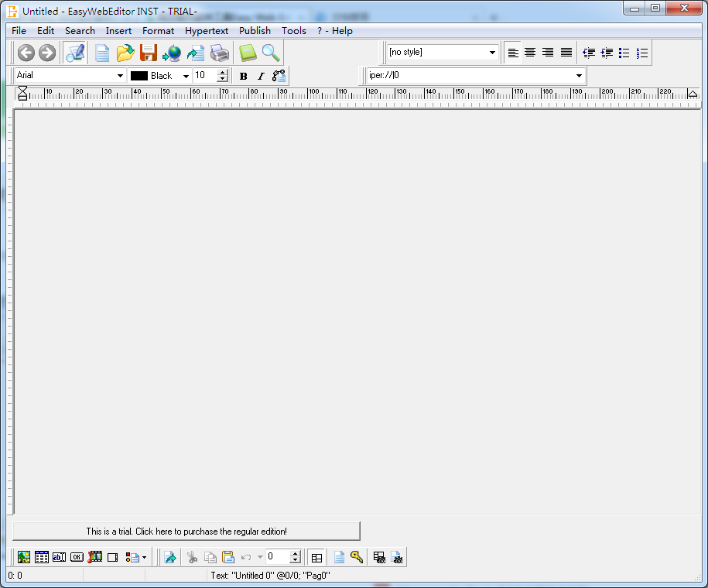The height and width of the screenshot is (588, 708).
Task: Open the Arial font dropdown
Action: coord(120,76)
